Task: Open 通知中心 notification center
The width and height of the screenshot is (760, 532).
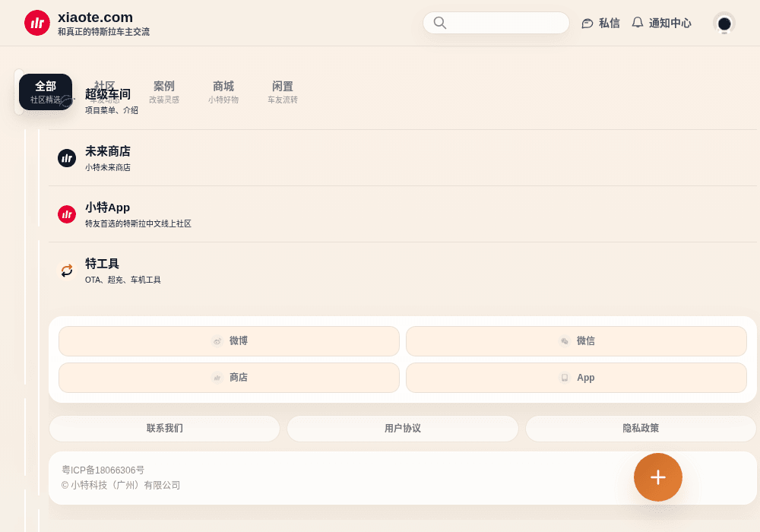Action: pos(662,23)
